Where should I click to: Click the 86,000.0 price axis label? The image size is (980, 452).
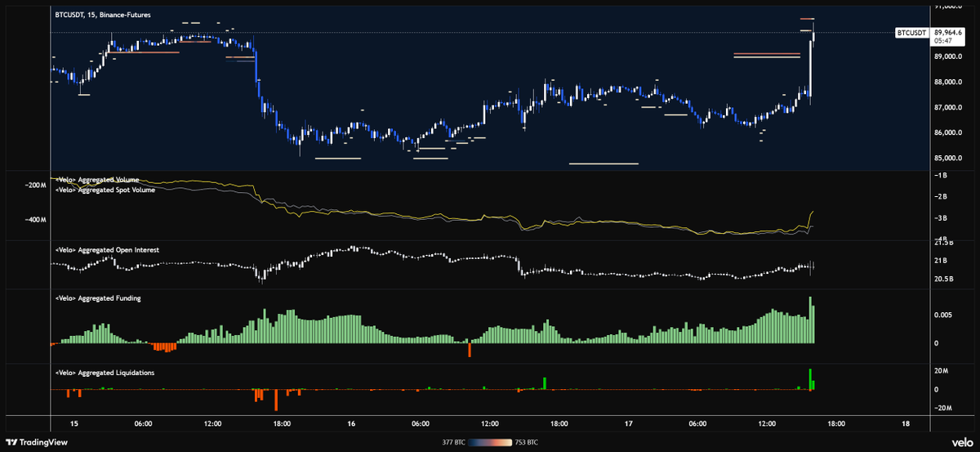pyautogui.click(x=950, y=132)
